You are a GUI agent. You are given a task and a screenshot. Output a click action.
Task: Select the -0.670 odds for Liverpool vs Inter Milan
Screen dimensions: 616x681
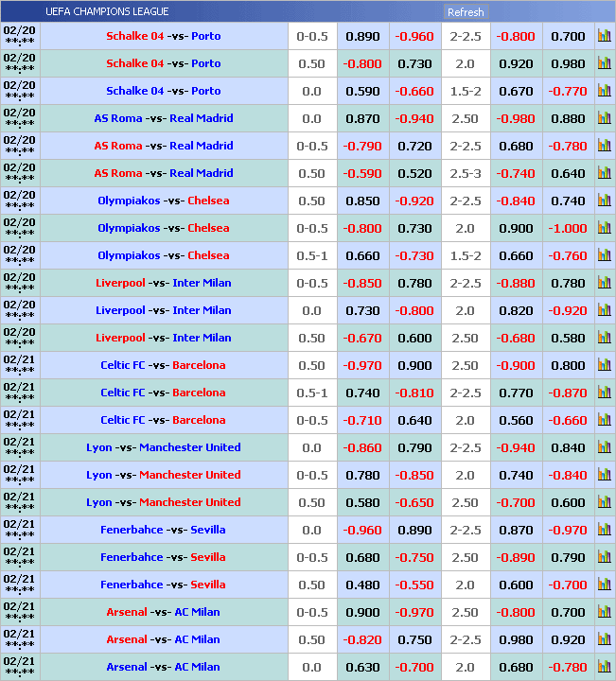click(x=362, y=339)
